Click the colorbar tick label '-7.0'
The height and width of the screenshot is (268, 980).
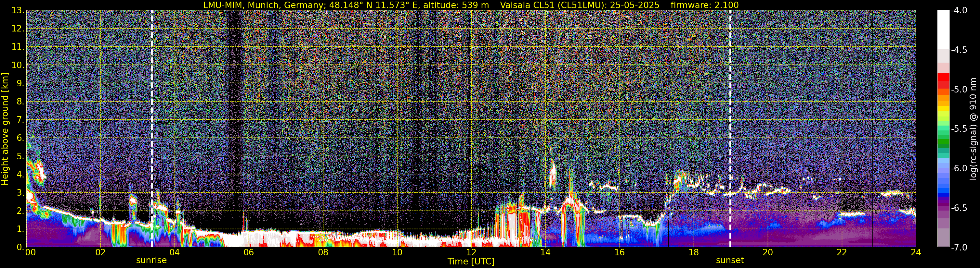(959, 248)
